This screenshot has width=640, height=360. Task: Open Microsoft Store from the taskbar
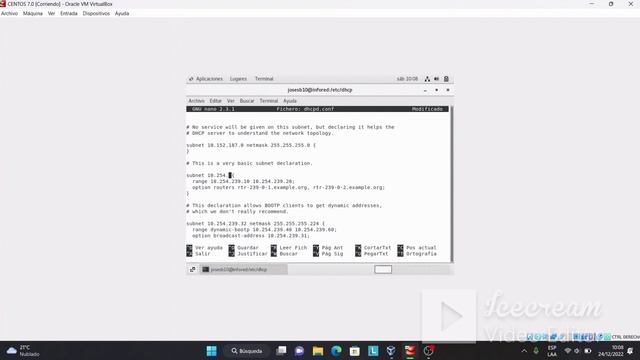355,351
